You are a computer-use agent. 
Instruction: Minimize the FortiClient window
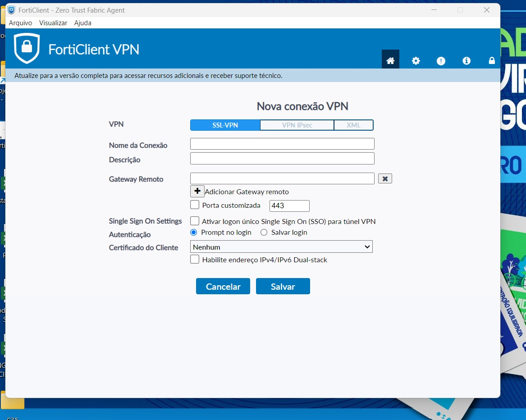pos(434,10)
